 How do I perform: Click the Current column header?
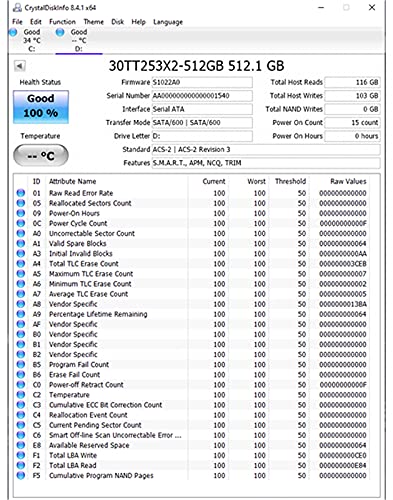click(214, 181)
